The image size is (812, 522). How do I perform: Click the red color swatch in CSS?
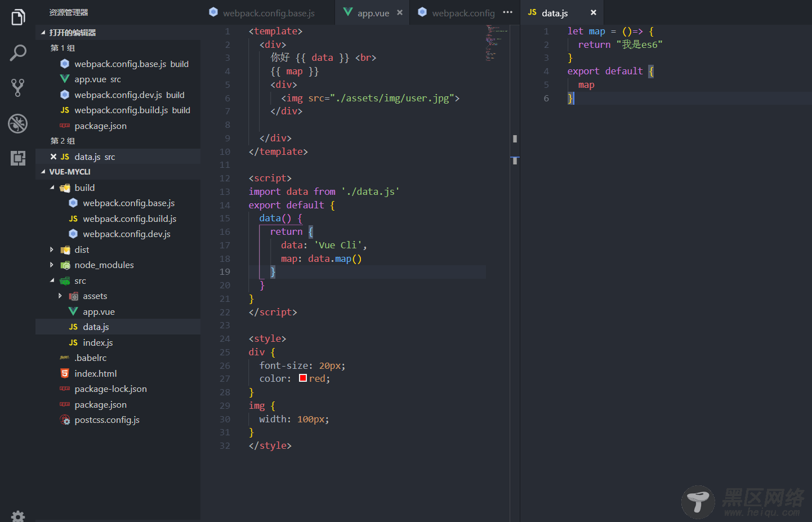pos(303,378)
